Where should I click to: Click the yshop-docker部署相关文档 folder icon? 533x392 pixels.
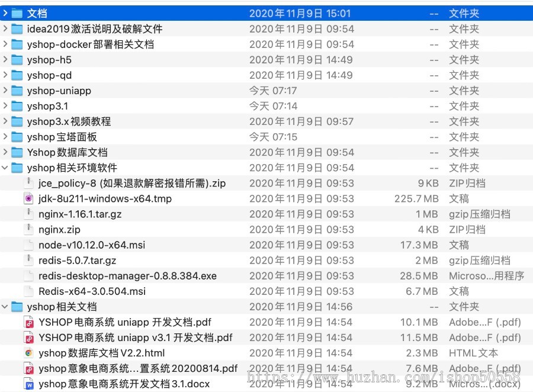click(17, 44)
